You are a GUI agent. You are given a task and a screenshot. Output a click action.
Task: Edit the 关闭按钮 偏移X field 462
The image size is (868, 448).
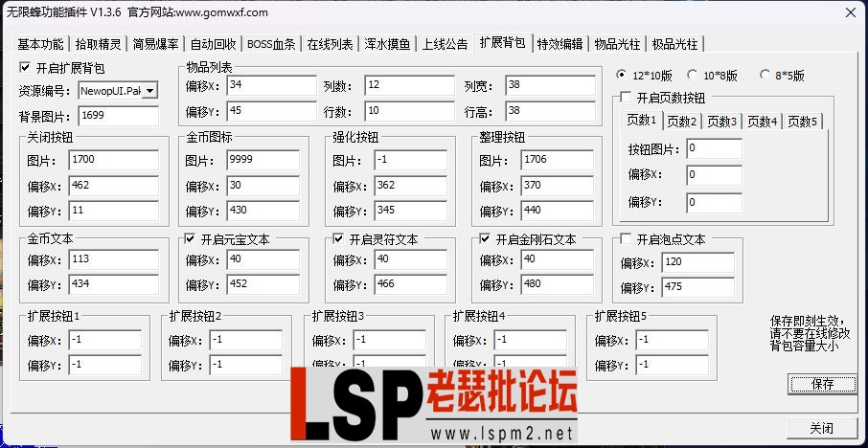(114, 186)
